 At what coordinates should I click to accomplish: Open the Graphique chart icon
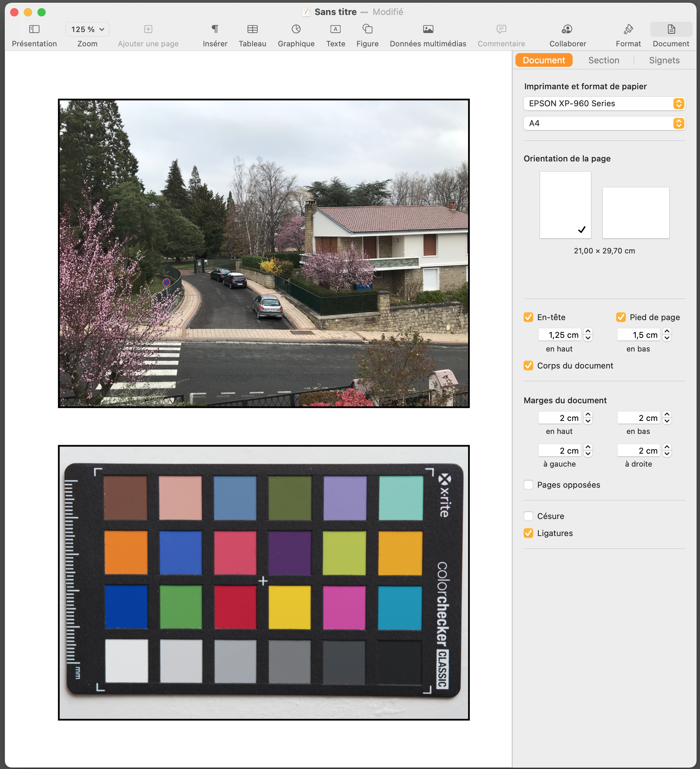tap(296, 29)
